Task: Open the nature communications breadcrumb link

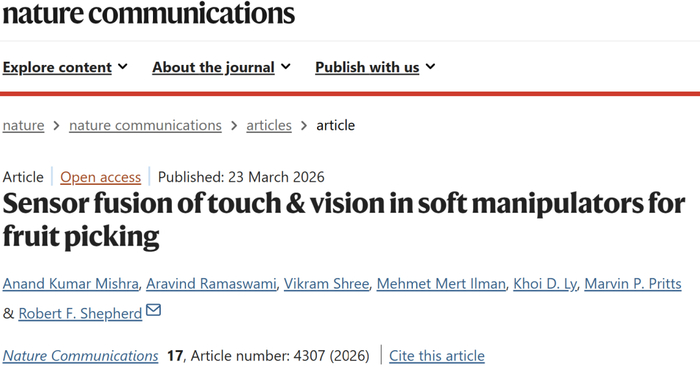Action: tap(145, 125)
